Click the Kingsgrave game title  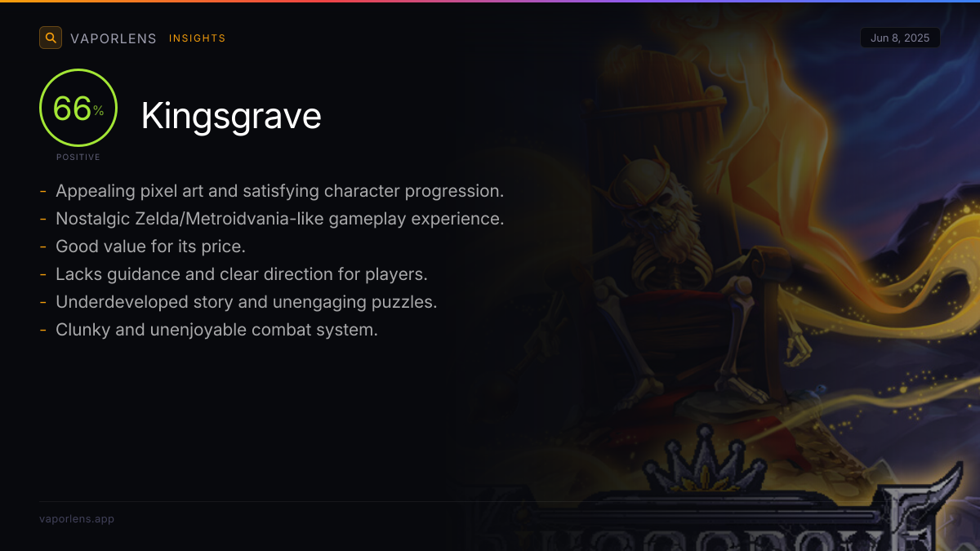[231, 116]
